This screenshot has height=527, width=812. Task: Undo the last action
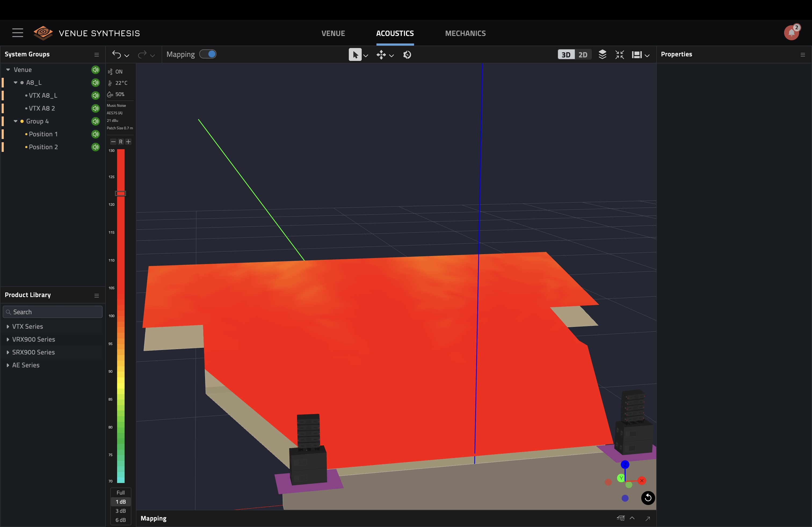pyautogui.click(x=117, y=54)
